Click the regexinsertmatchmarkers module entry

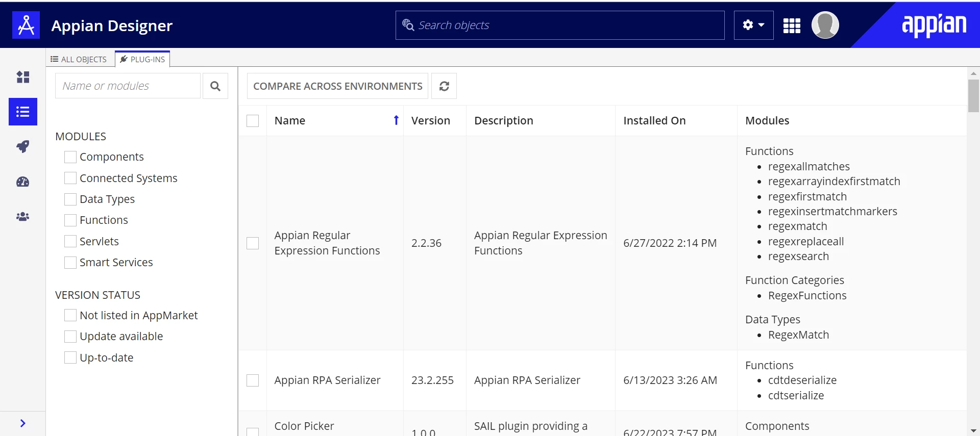832,212
